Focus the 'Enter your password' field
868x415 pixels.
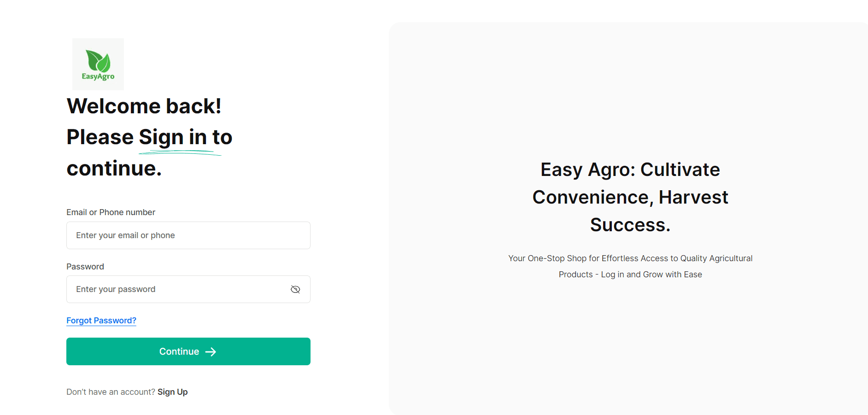180,289
